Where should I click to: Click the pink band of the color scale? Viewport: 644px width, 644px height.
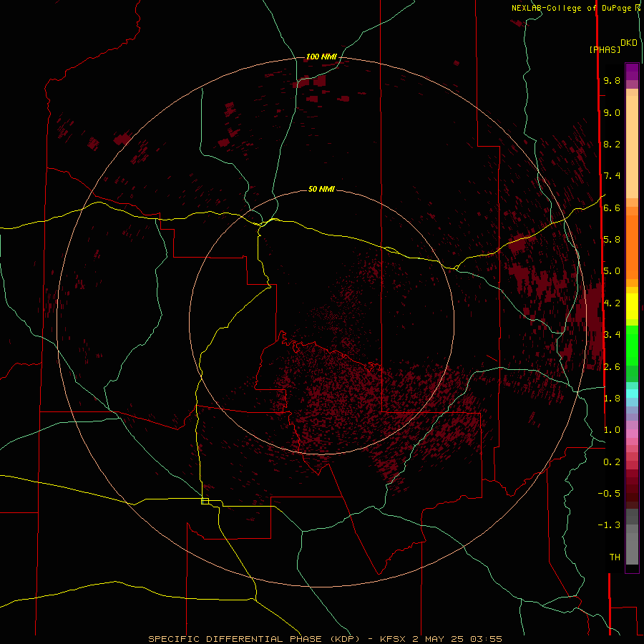click(x=632, y=434)
